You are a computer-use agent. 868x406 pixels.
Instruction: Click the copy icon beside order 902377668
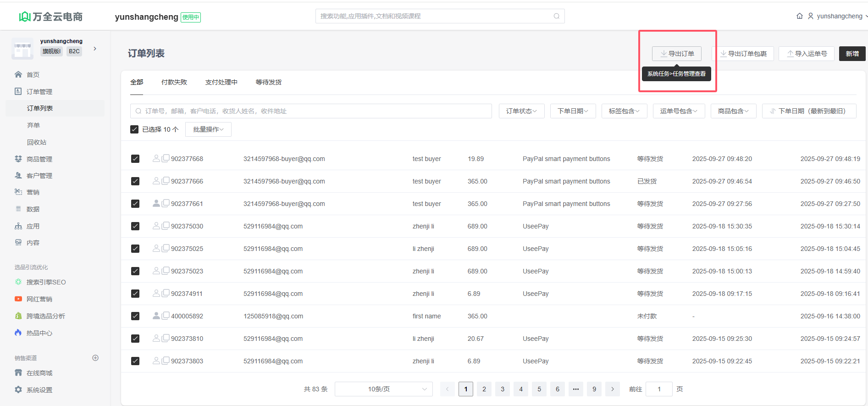pyautogui.click(x=166, y=158)
